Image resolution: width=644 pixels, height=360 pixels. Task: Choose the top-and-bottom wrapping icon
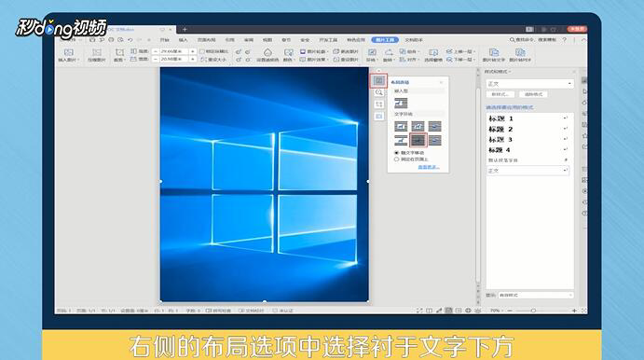point(401,141)
